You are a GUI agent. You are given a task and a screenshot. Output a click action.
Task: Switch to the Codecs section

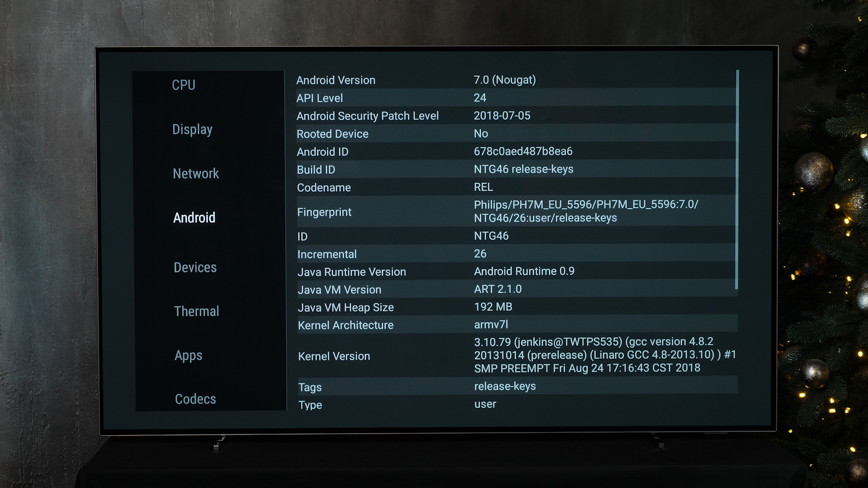(x=195, y=399)
